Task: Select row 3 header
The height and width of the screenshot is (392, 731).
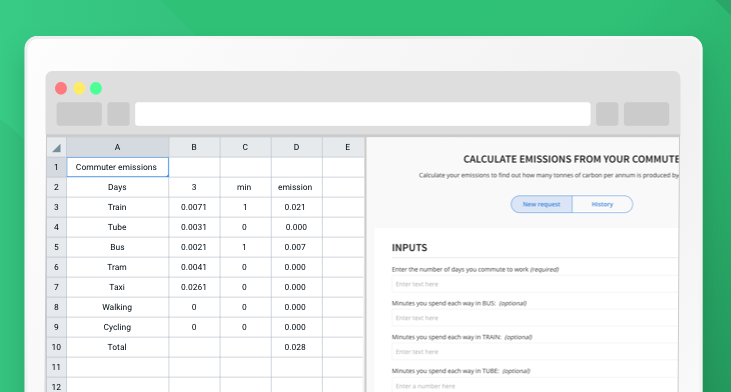Action: (56, 207)
